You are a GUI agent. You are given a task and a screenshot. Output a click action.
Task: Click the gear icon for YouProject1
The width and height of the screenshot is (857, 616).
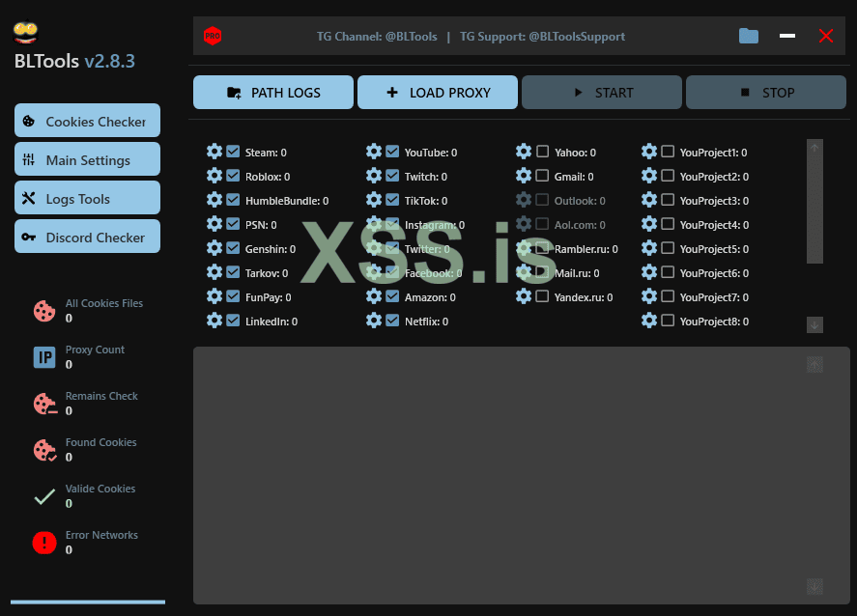coord(649,152)
